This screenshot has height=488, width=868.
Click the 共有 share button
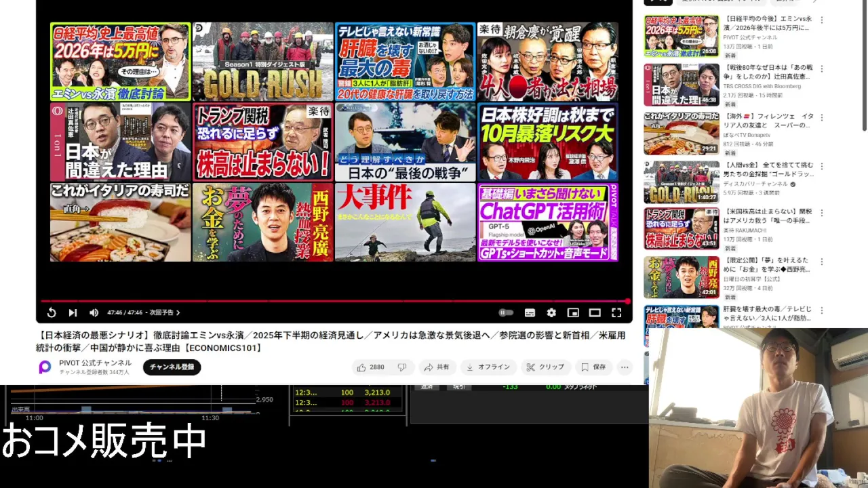437,367
